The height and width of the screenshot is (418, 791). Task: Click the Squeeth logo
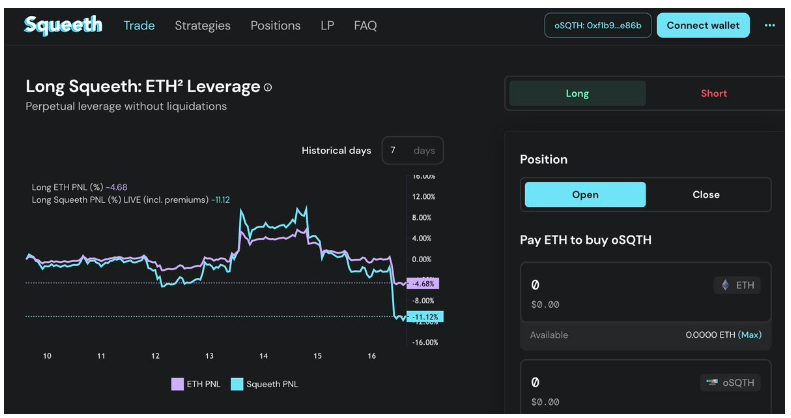(63, 25)
